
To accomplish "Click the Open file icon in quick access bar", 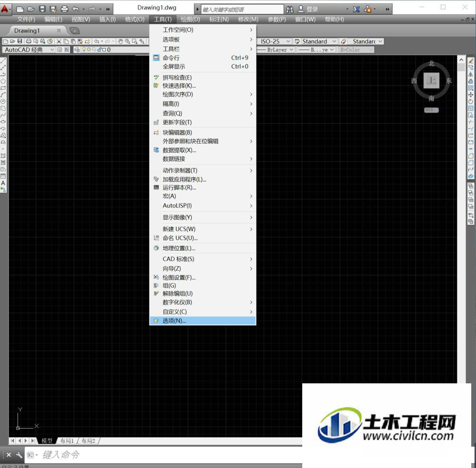I will (x=31, y=9).
